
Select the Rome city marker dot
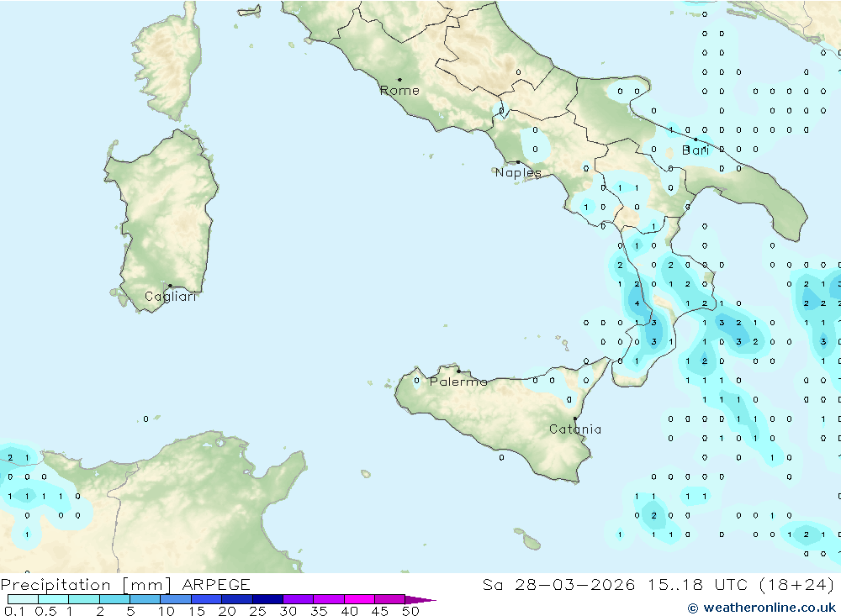click(399, 80)
